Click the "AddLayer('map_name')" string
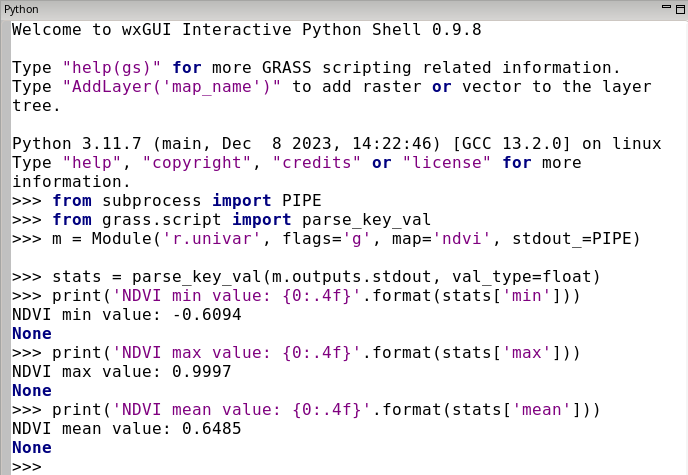The width and height of the screenshot is (688, 475). pos(172,87)
